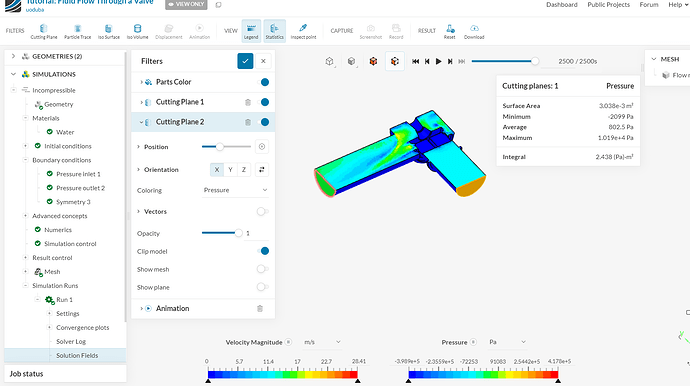This screenshot has height=386, width=690.
Task: Open Convergence plots in tree
Action: (83, 327)
